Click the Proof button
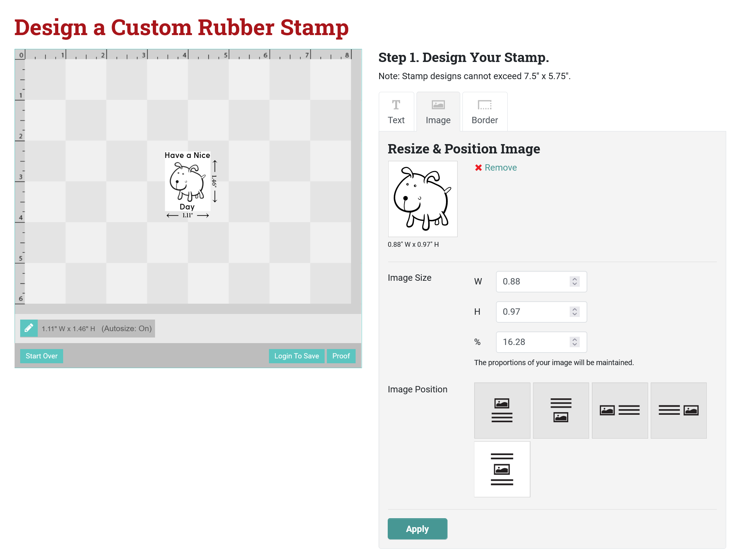This screenshot has height=560, width=740. (341, 356)
